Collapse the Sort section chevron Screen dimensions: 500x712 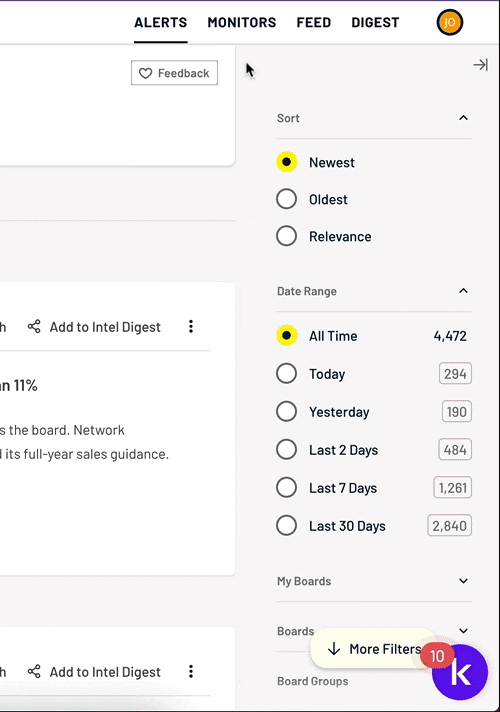tap(463, 118)
